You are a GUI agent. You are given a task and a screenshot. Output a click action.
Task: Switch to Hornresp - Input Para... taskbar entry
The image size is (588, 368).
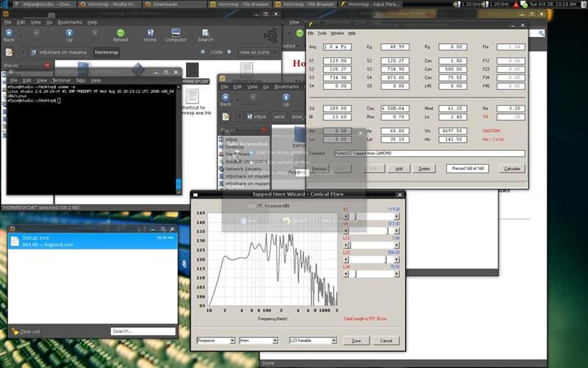pyautogui.click(x=370, y=4)
